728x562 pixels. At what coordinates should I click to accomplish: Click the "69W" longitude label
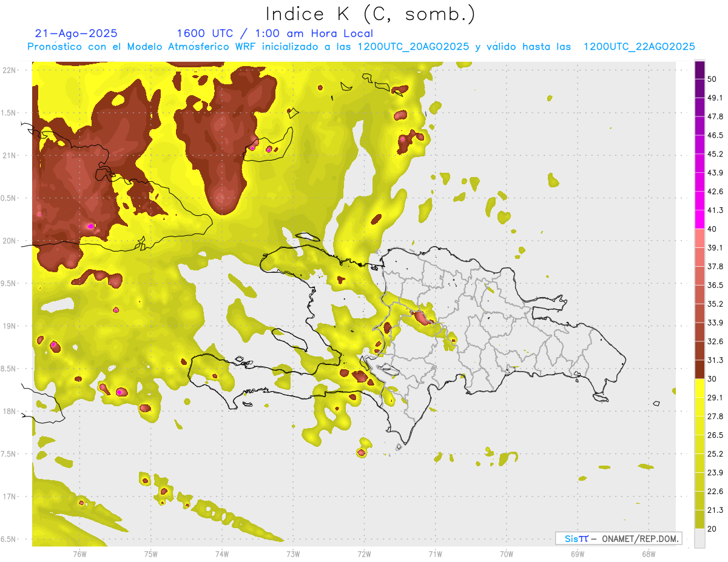click(x=578, y=554)
